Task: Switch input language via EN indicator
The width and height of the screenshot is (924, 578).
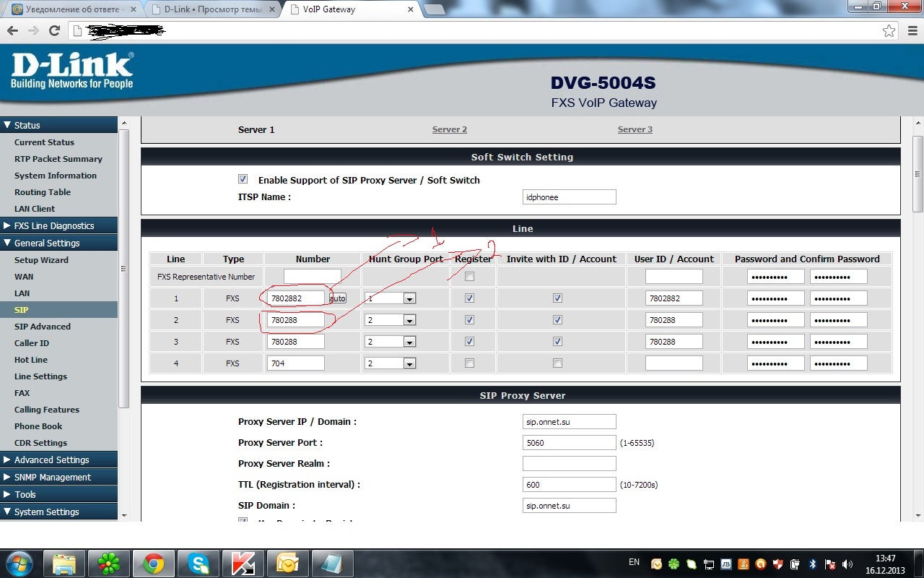Action: pyautogui.click(x=635, y=562)
